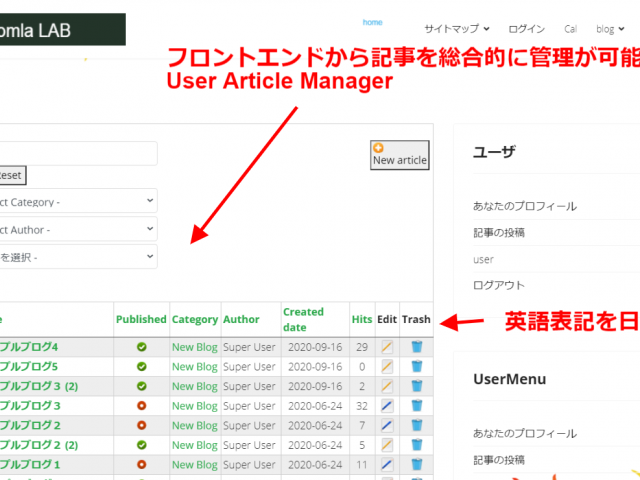The height and width of the screenshot is (480, 640).
Task: Toggle published status of ブログ2 (2) row
Action: click(x=142, y=445)
